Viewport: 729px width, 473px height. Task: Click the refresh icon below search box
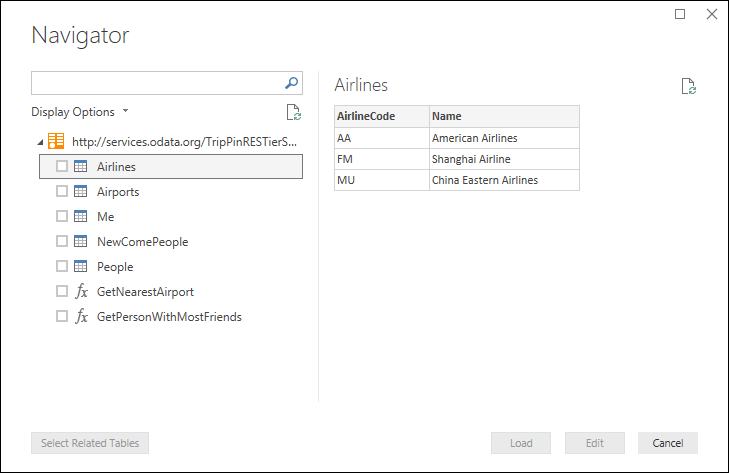point(293,112)
